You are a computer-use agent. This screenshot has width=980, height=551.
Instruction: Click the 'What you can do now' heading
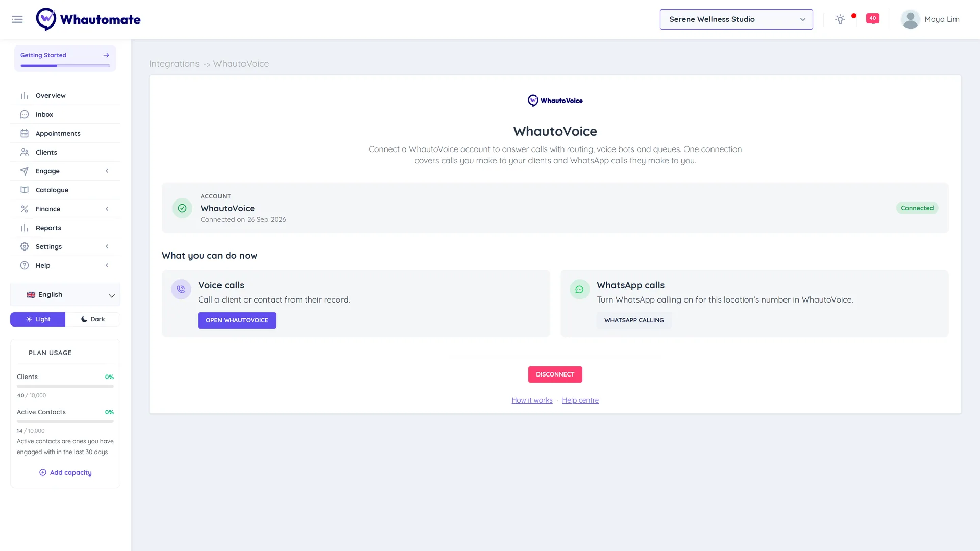209,256
